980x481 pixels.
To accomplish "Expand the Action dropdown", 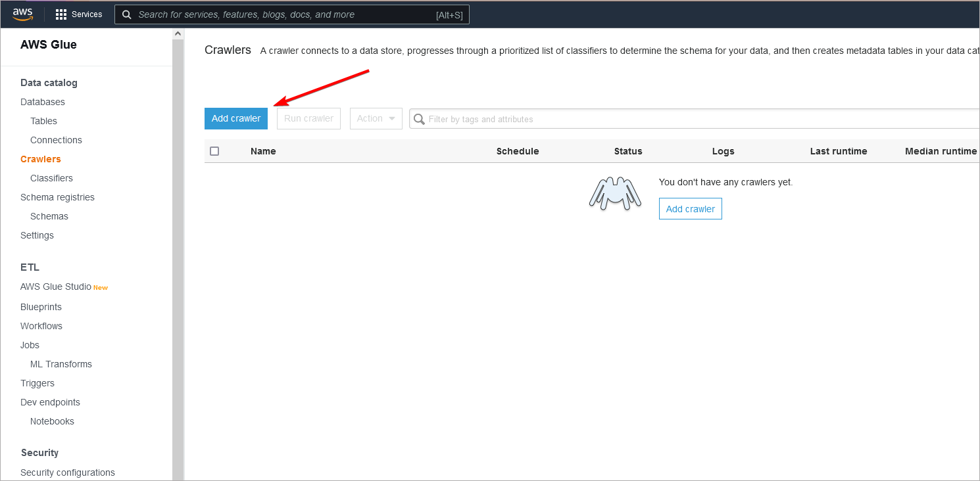I will tap(376, 118).
